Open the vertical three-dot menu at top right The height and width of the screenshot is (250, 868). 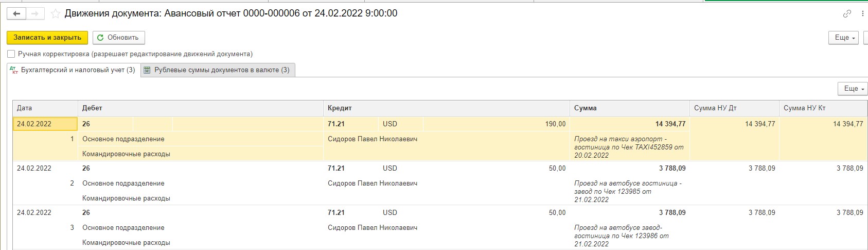click(862, 14)
